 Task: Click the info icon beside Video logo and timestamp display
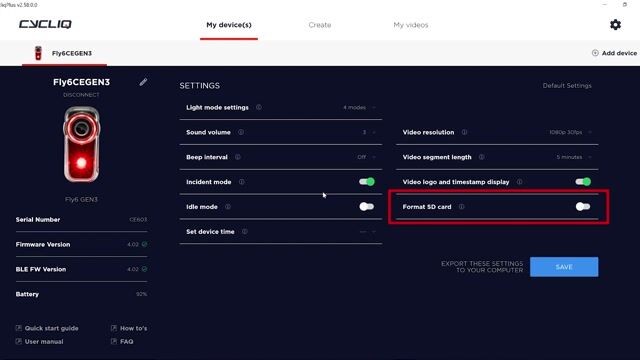coord(519,182)
